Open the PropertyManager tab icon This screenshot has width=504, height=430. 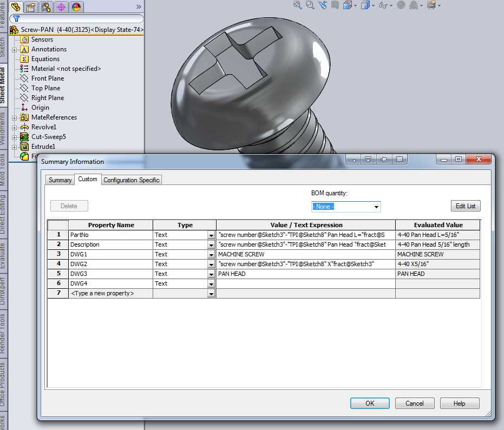[x=31, y=6]
